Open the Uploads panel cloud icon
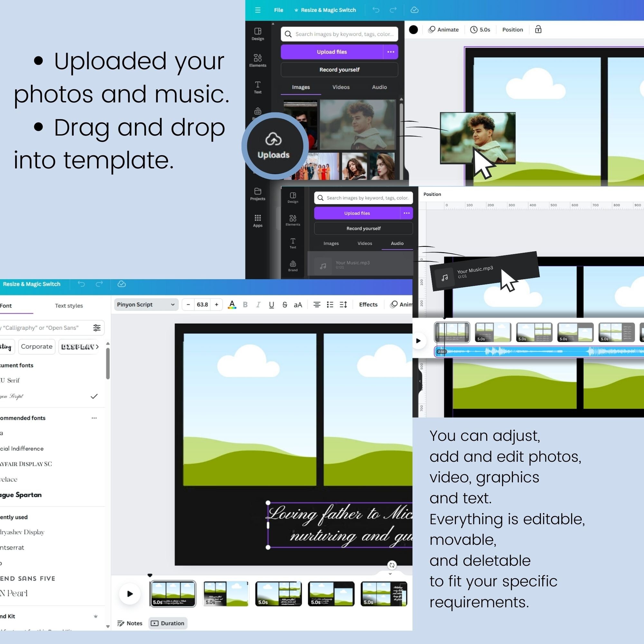Image resolution: width=644 pixels, height=644 pixels. 273,140
